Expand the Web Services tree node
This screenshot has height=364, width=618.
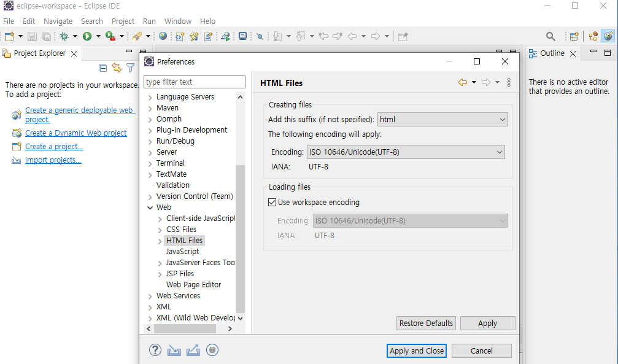pos(150,296)
